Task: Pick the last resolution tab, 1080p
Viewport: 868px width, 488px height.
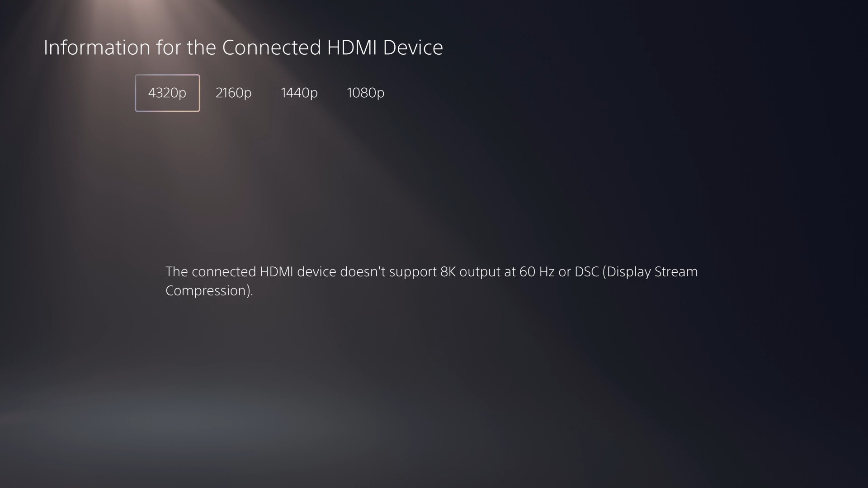Action: (365, 93)
